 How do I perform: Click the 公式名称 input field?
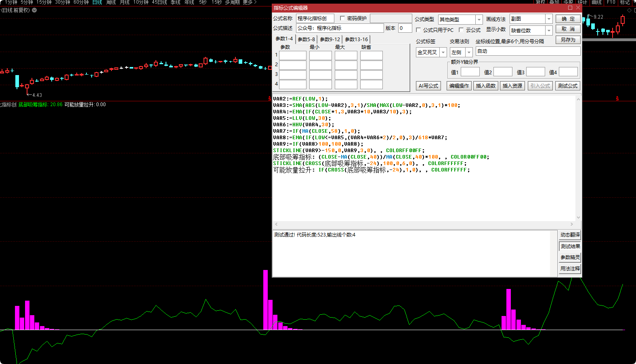(315, 19)
